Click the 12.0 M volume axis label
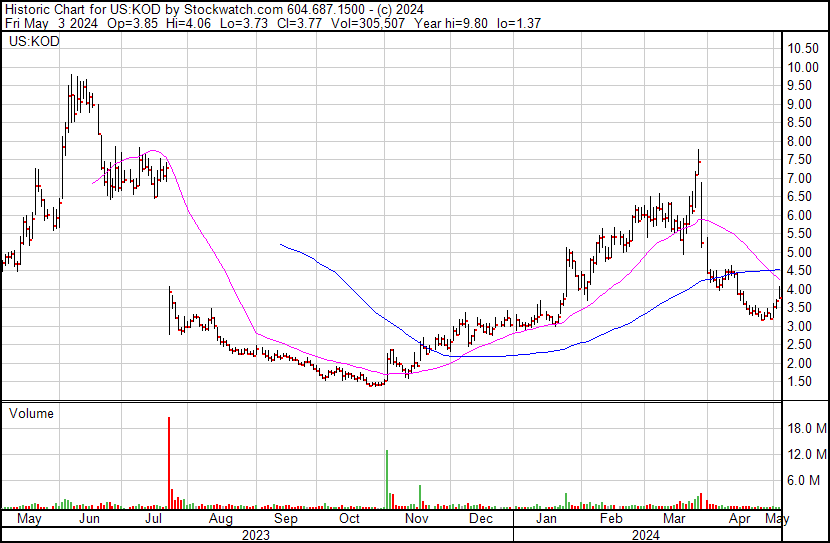The width and height of the screenshot is (830, 543). (x=807, y=454)
